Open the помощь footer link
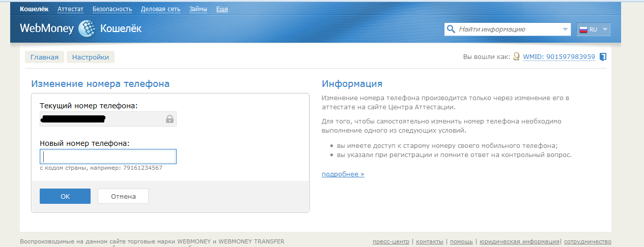Image resolution: width=644 pixels, height=247 pixels. click(x=461, y=241)
